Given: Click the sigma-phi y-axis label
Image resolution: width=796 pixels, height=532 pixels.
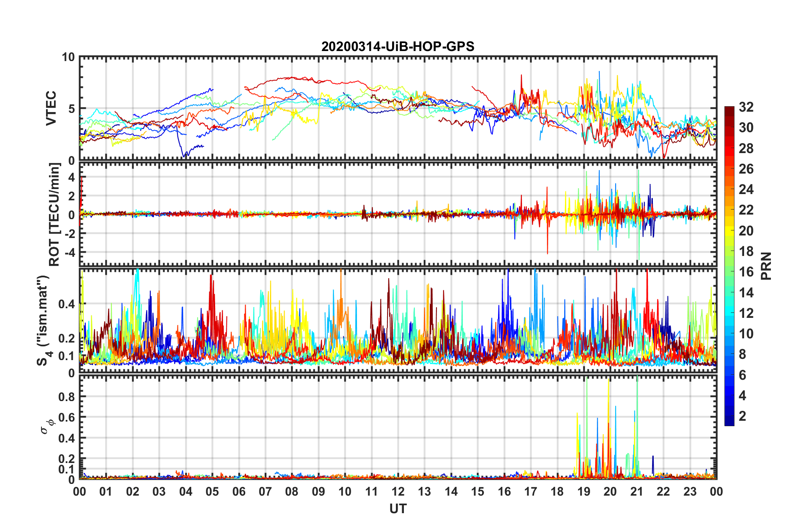Looking at the screenshot, I should (x=47, y=426).
